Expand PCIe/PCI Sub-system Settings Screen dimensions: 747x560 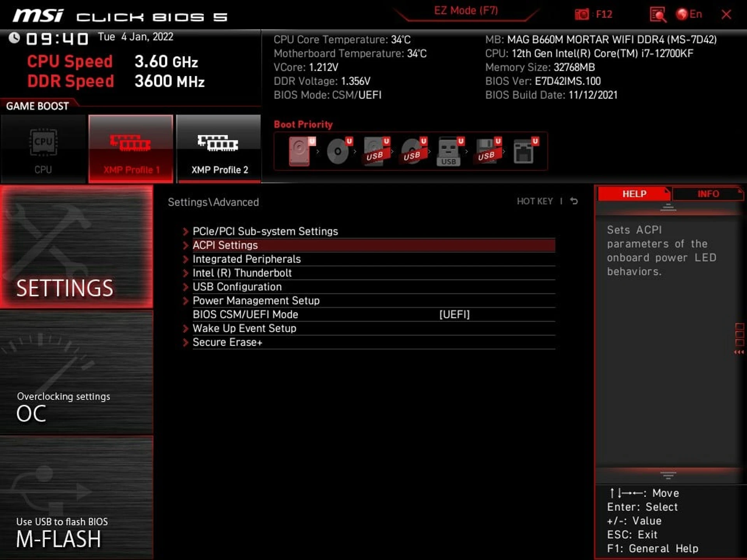point(373,231)
